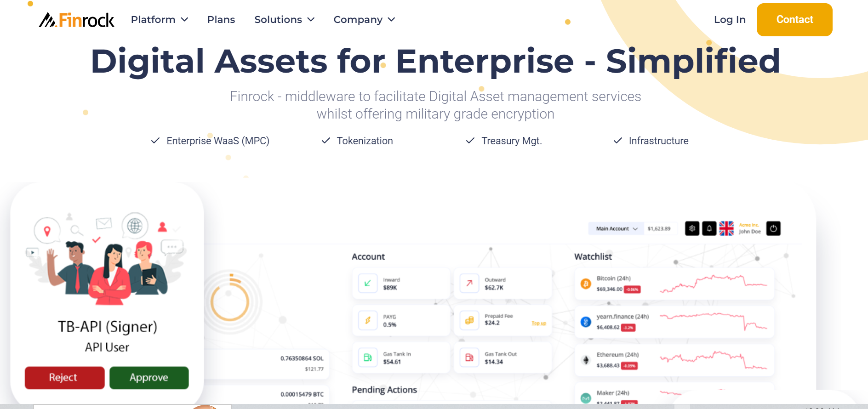Click the Contact button
The image size is (868, 409).
click(x=794, y=20)
